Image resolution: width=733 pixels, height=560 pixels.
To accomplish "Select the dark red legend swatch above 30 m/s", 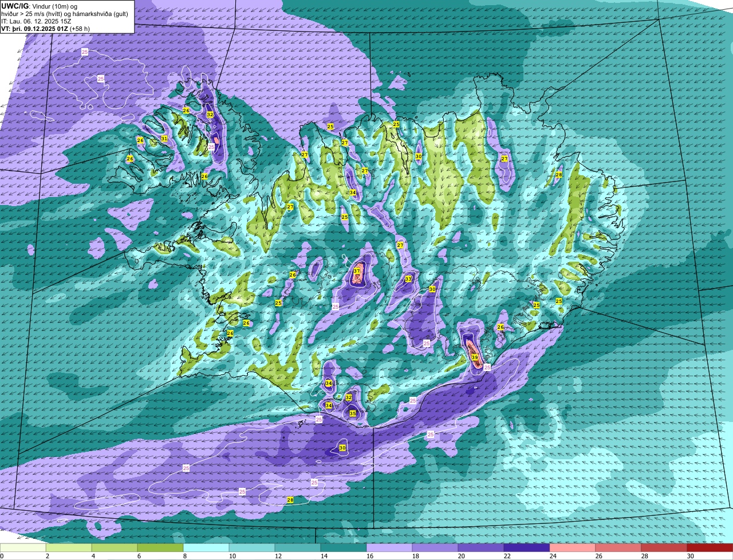I will coord(710,547).
